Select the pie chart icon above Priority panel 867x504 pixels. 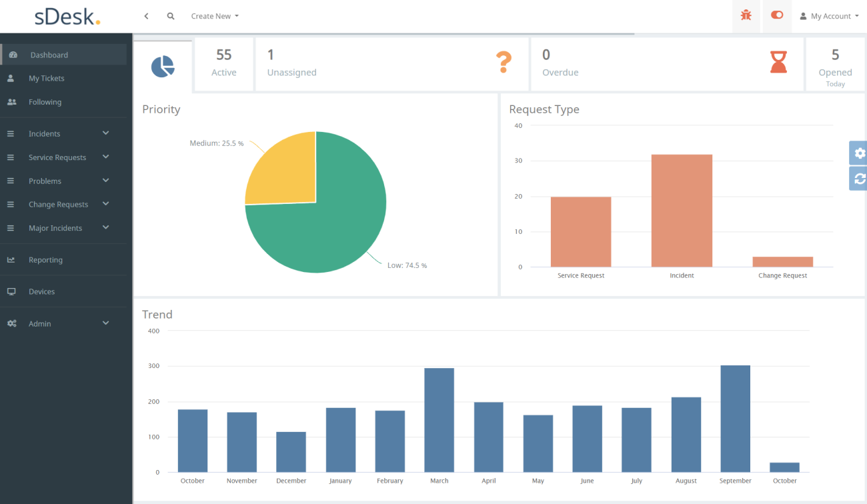(163, 65)
